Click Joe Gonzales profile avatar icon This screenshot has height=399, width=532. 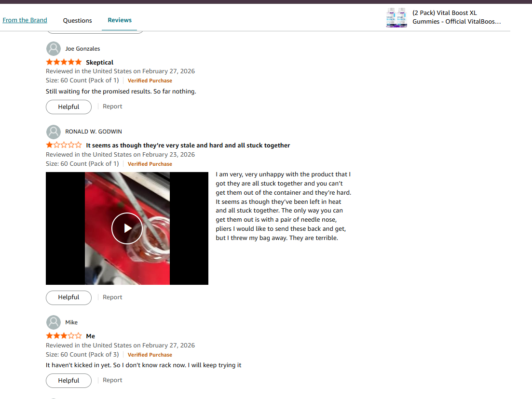coord(53,49)
